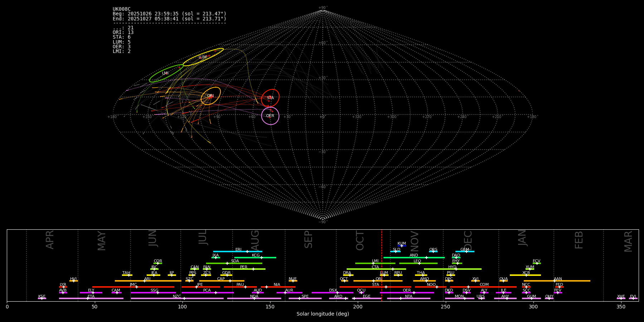Click the red dashed current solar longitude line
Viewport: 644px width, 322px height.
tap(382, 265)
